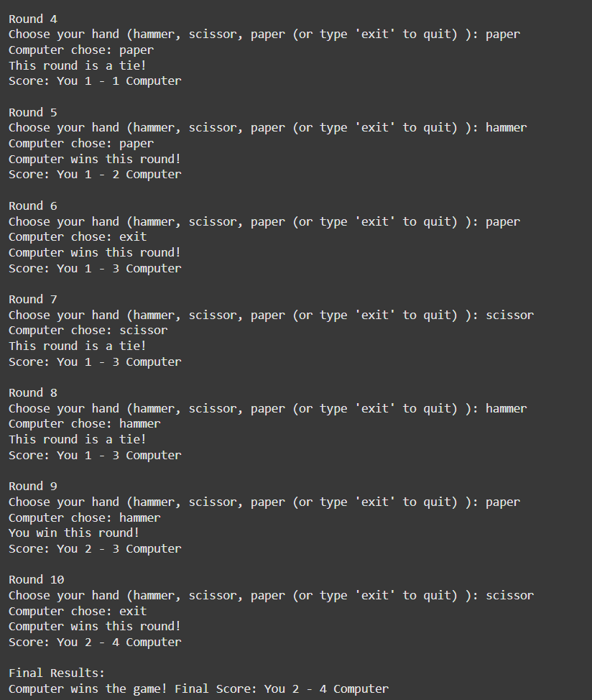Click the "Score: You 1 - 2 Computer" line
The height and width of the screenshot is (700, 592).
pyautogui.click(x=95, y=175)
